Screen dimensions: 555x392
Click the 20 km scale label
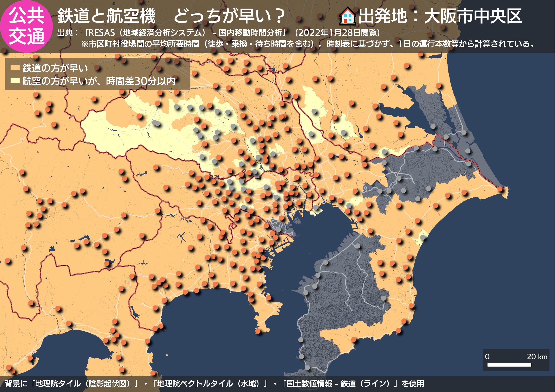point(537,356)
